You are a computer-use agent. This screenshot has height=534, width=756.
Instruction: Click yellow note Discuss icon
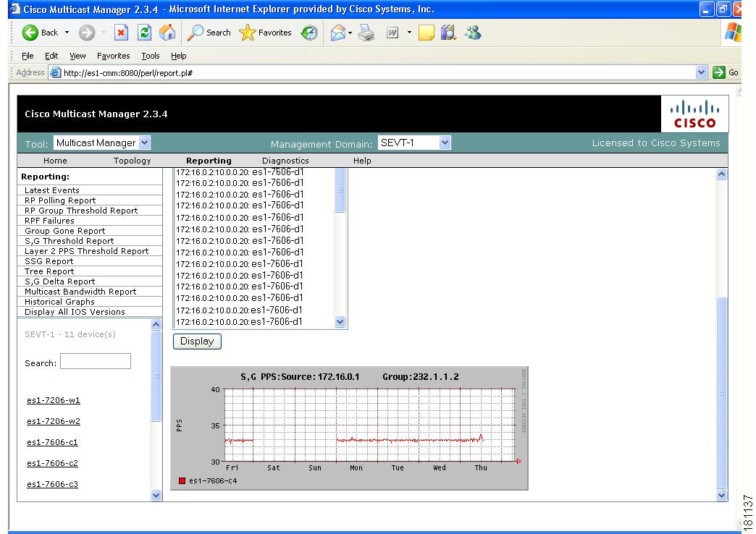pos(427,33)
